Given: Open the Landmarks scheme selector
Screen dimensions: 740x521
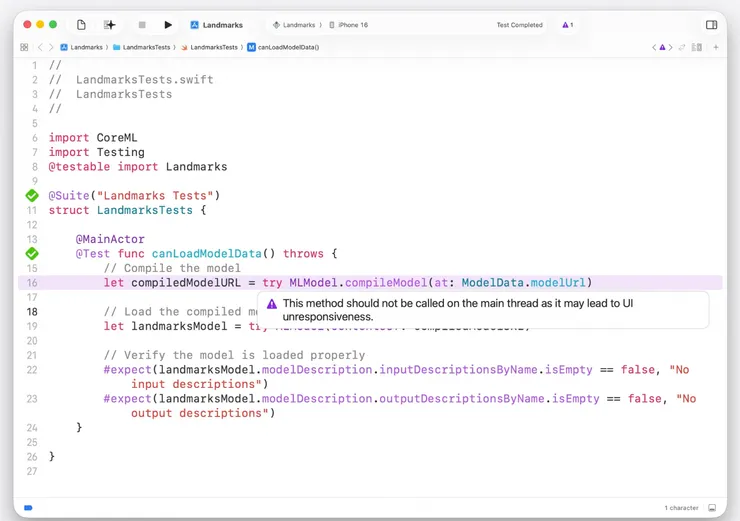Looking at the screenshot, I should point(293,25).
